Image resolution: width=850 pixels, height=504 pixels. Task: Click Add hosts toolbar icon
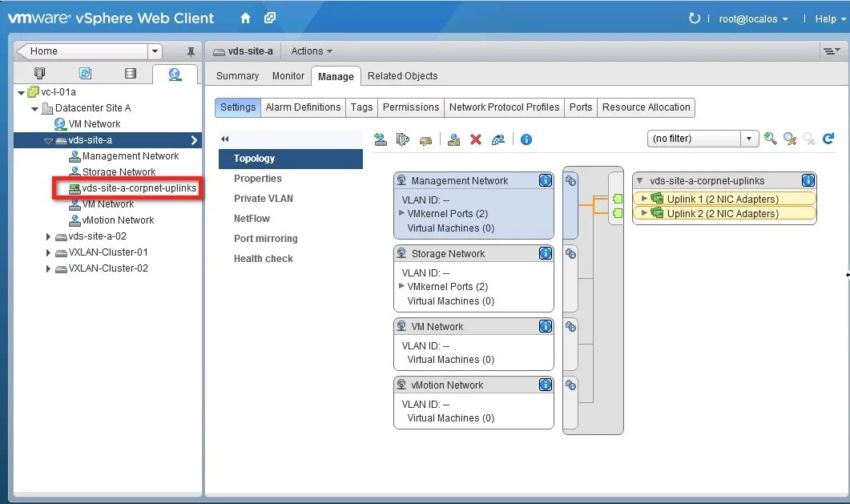(x=381, y=139)
